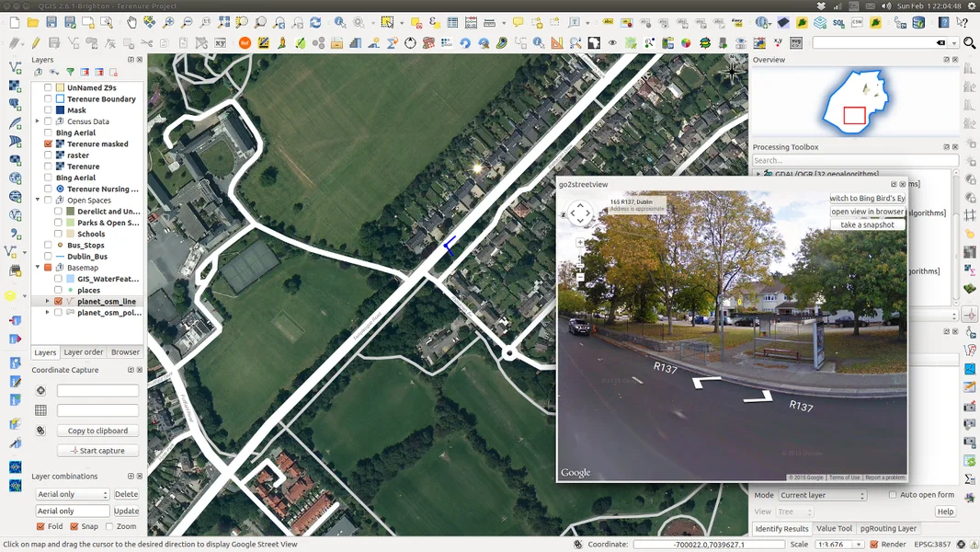Open the legend filter icon in Layers panel
Image resolution: width=980 pixels, height=552 pixels.
click(x=70, y=73)
